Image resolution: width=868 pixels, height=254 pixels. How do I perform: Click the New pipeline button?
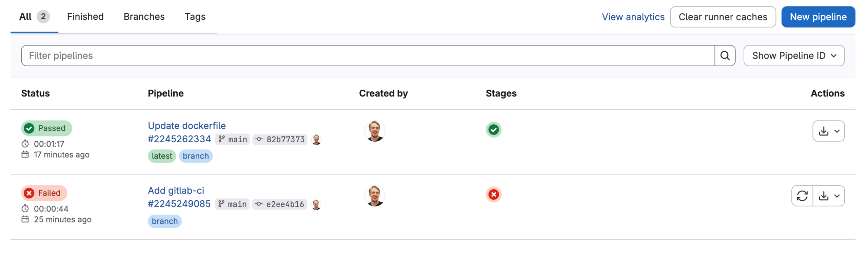[818, 17]
